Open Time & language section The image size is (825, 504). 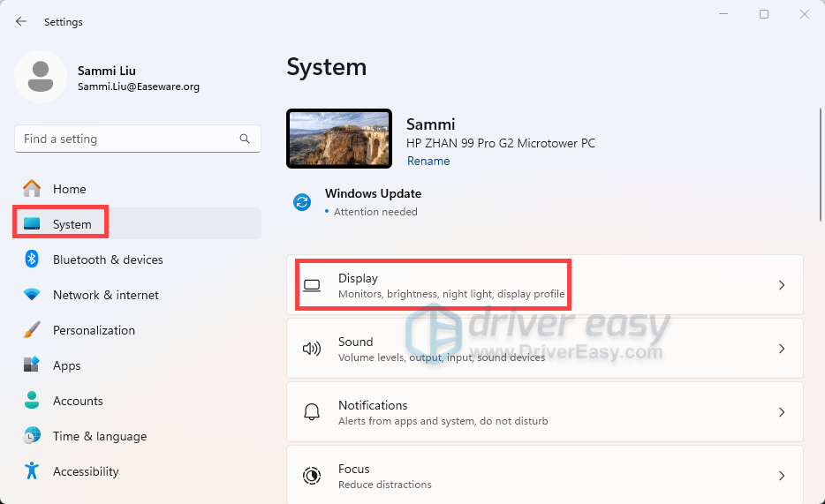click(x=99, y=436)
